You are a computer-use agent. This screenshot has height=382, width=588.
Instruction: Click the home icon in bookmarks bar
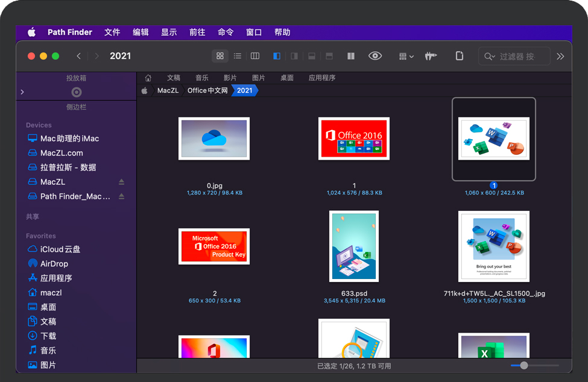click(x=148, y=78)
